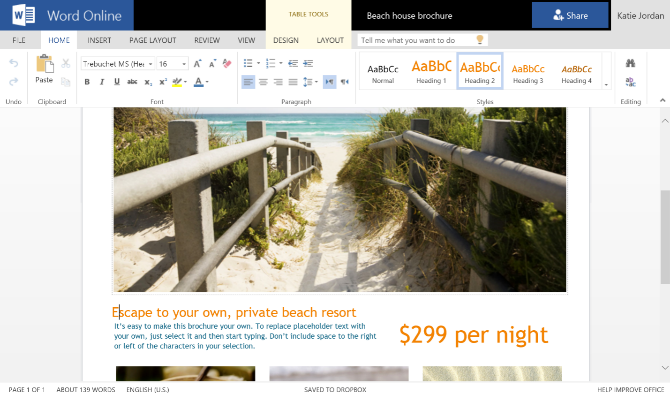This screenshot has width=670, height=394.
Task: Decrease the paragraph indent
Action: [x=293, y=63]
